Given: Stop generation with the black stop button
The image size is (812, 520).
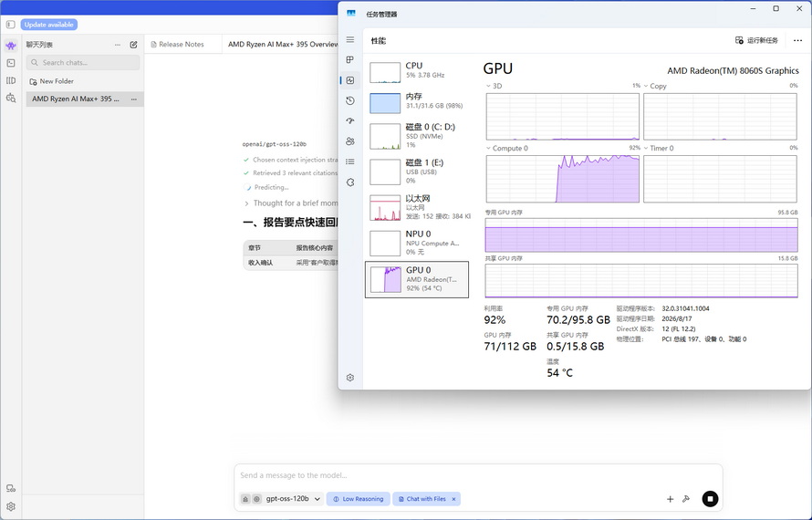Looking at the screenshot, I should coord(710,499).
